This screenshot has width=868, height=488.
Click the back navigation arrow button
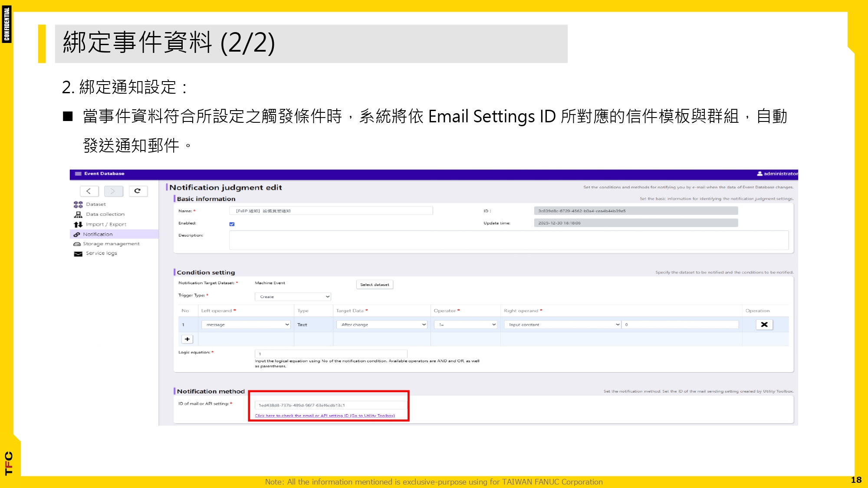pos(89,191)
